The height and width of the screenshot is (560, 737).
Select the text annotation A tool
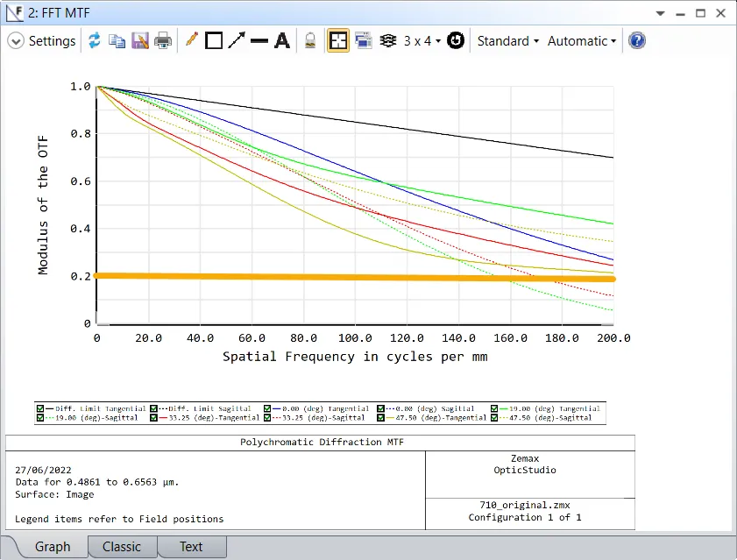[x=281, y=41]
